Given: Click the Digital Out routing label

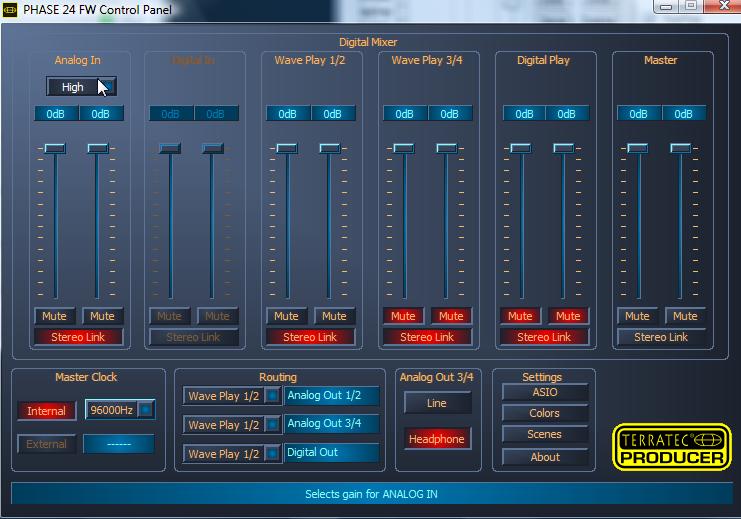Looking at the screenshot, I should tap(332, 453).
